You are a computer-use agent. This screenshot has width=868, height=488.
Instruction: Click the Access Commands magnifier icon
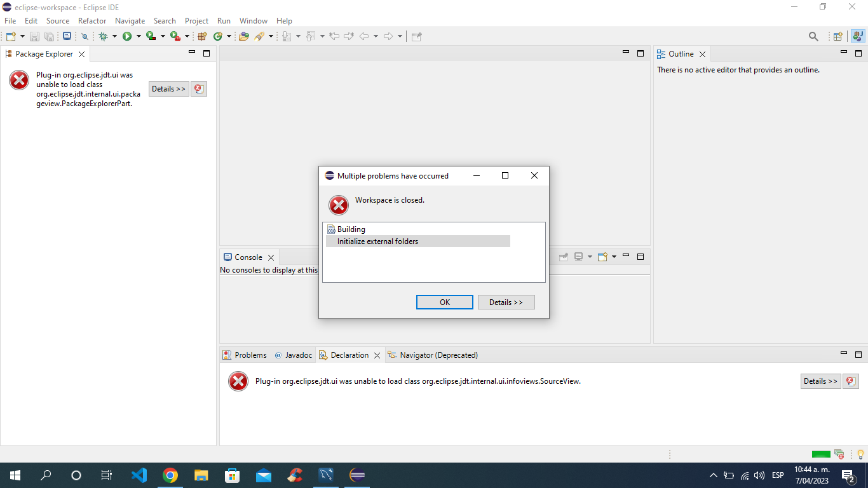(813, 36)
